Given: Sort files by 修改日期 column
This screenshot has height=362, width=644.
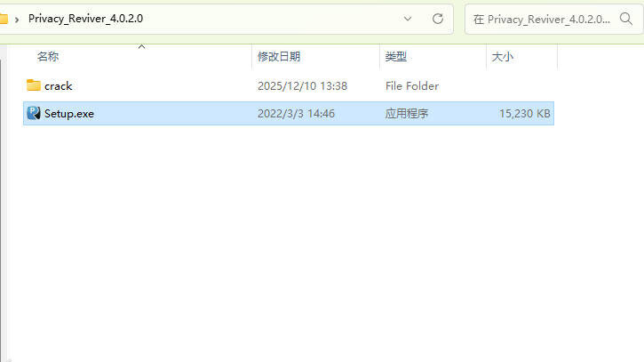Looking at the screenshot, I should [x=279, y=56].
